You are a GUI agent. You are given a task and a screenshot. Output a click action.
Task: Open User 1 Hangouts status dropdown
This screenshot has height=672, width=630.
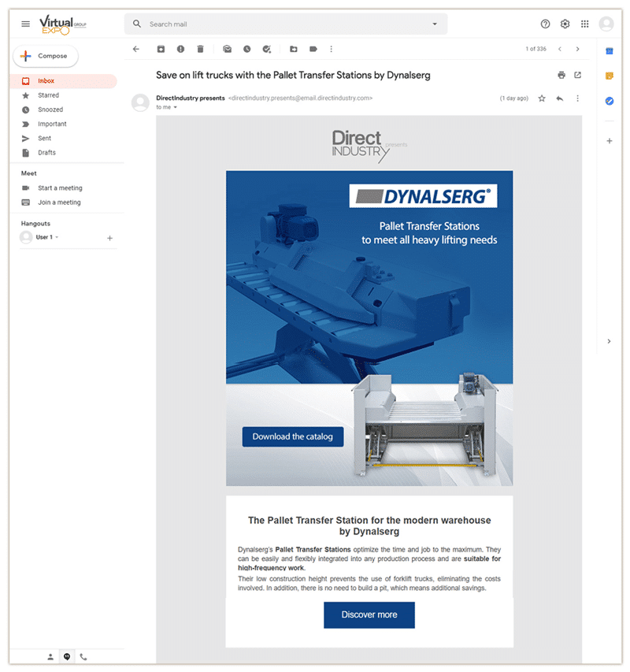(x=57, y=237)
